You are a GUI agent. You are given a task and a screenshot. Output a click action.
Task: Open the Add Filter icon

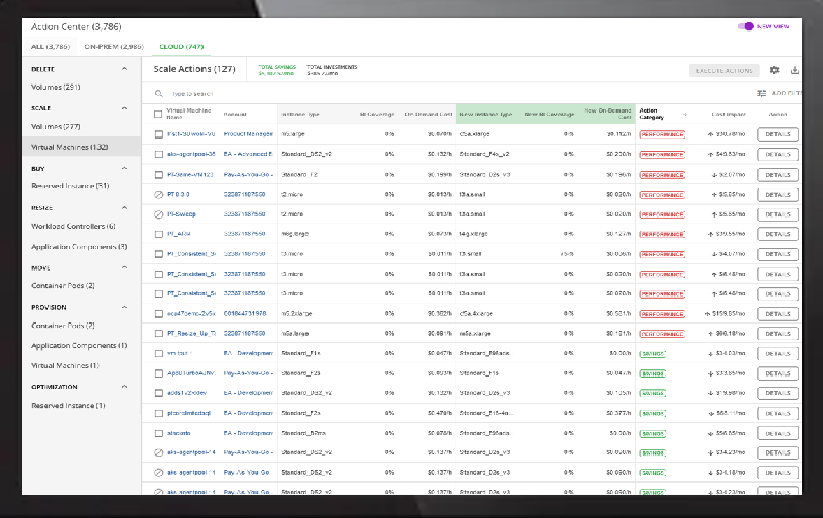(761, 93)
